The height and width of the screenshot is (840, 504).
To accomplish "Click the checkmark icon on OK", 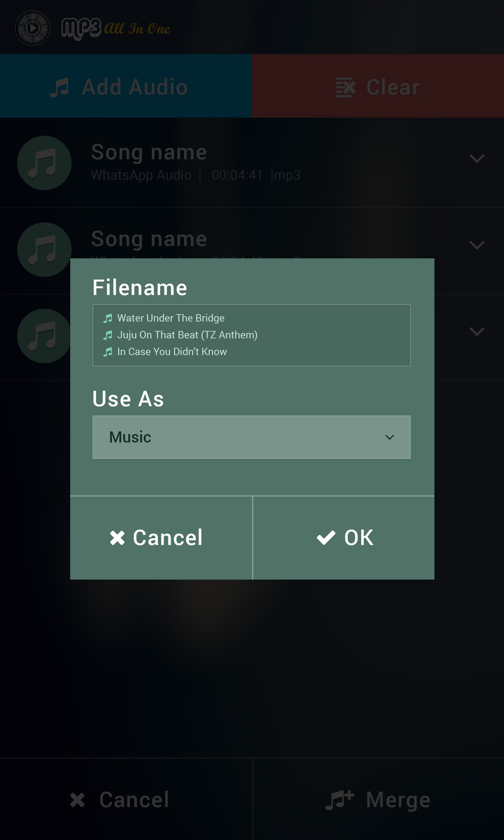I will (326, 538).
